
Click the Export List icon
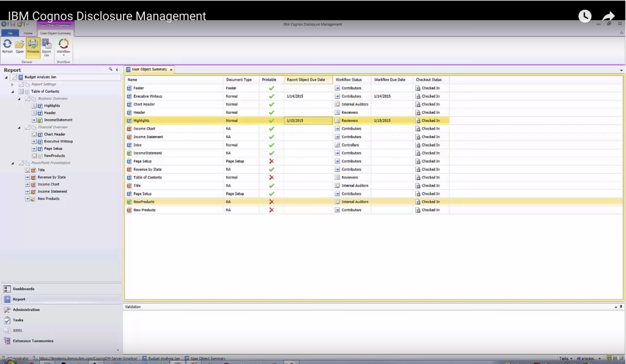[x=46, y=47]
